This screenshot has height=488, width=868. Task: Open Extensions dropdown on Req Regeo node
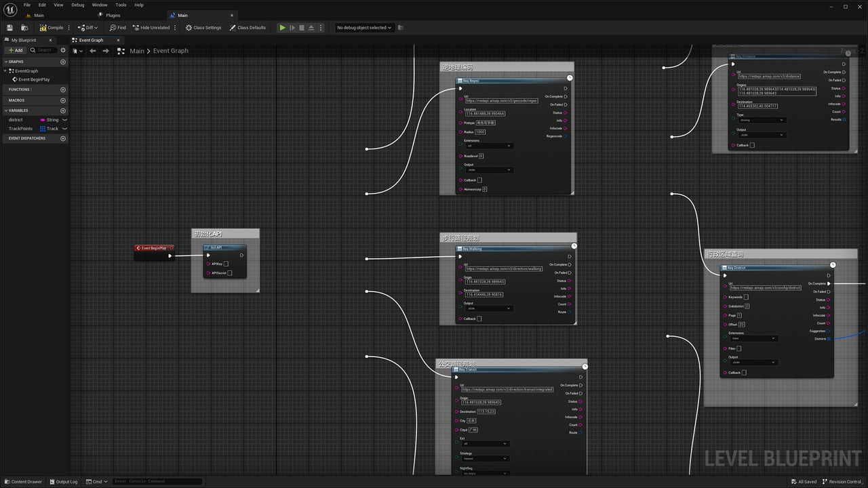[x=488, y=146]
